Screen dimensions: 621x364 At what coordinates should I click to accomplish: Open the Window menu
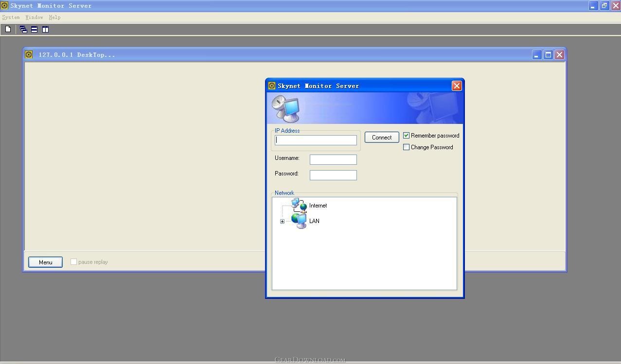click(34, 17)
